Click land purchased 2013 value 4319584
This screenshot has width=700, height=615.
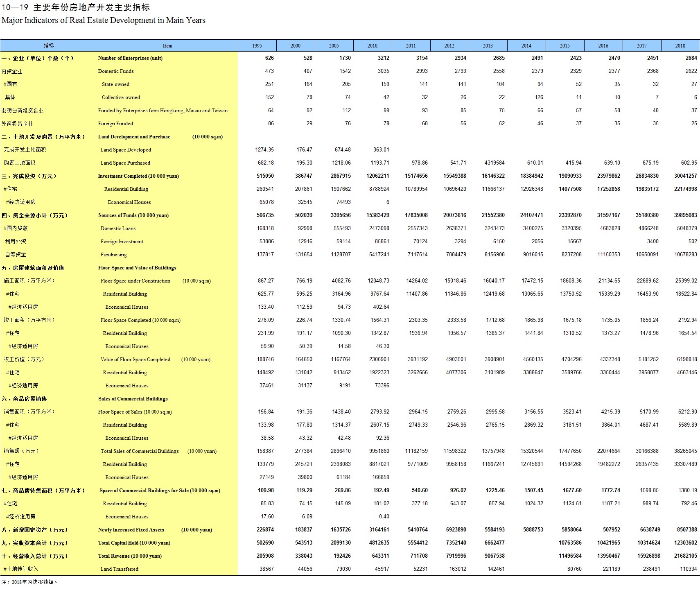pos(495,163)
